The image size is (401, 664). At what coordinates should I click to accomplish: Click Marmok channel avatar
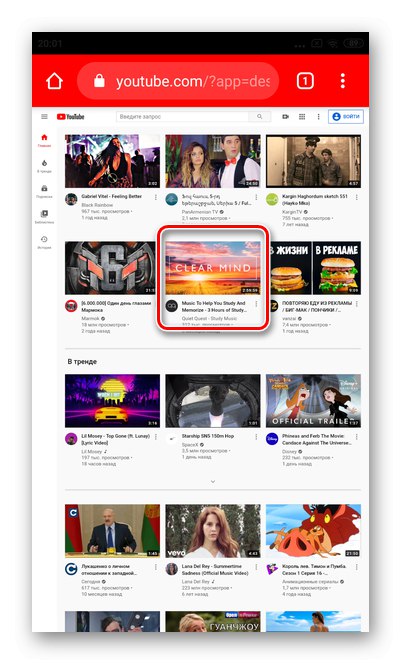click(x=71, y=306)
